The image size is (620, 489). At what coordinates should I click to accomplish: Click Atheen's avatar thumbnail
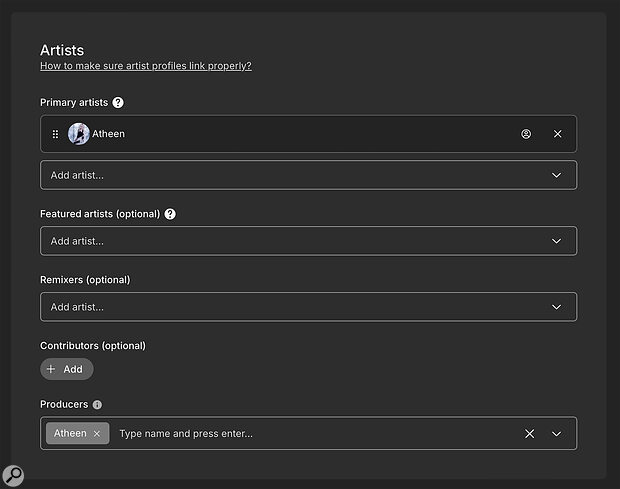point(79,134)
